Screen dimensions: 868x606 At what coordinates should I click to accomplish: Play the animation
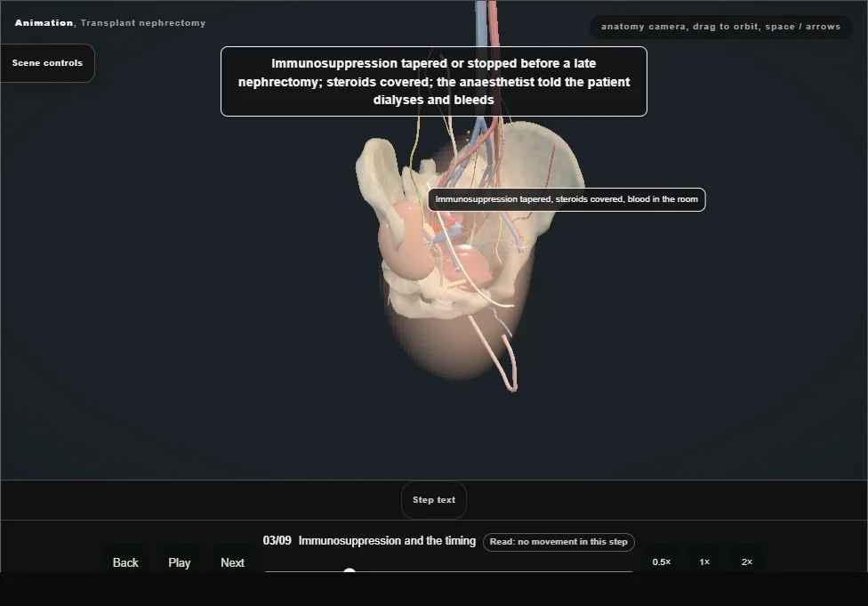click(x=180, y=562)
